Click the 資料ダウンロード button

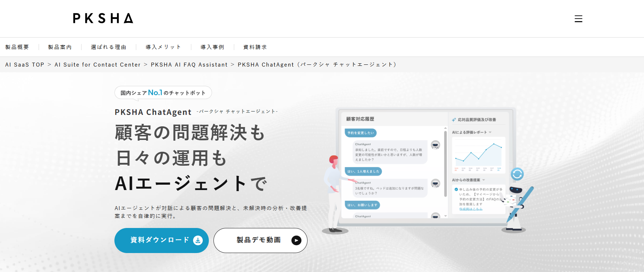(162, 241)
